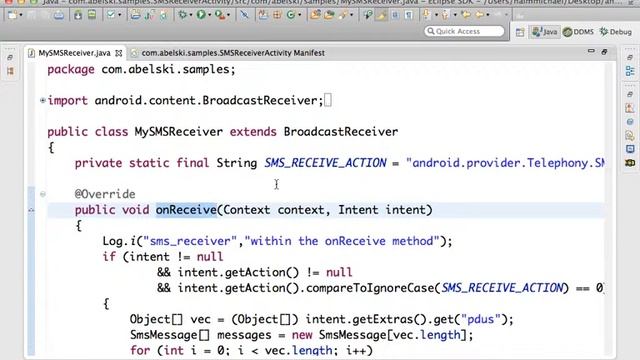Click the New wizard toolbar icon
This screenshot has width=640, height=360.
click(12, 15)
